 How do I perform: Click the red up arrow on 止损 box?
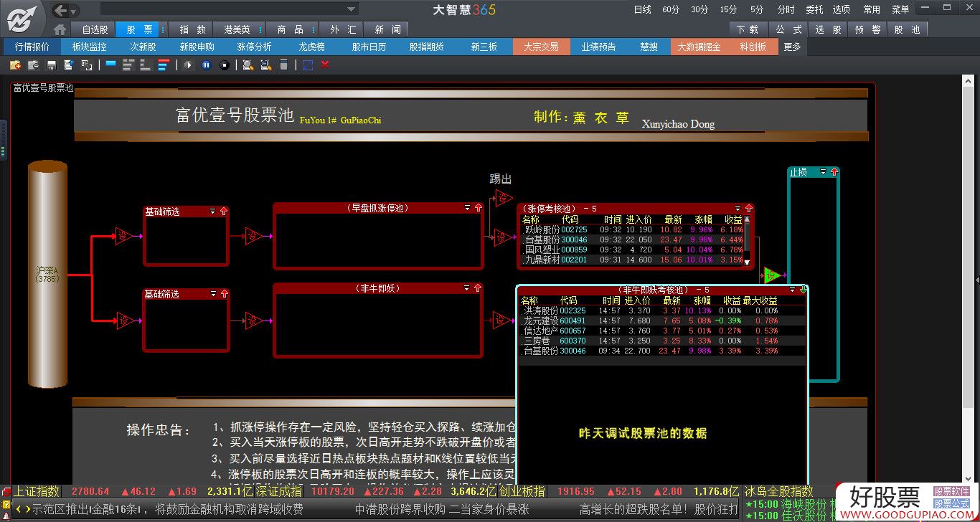(834, 172)
